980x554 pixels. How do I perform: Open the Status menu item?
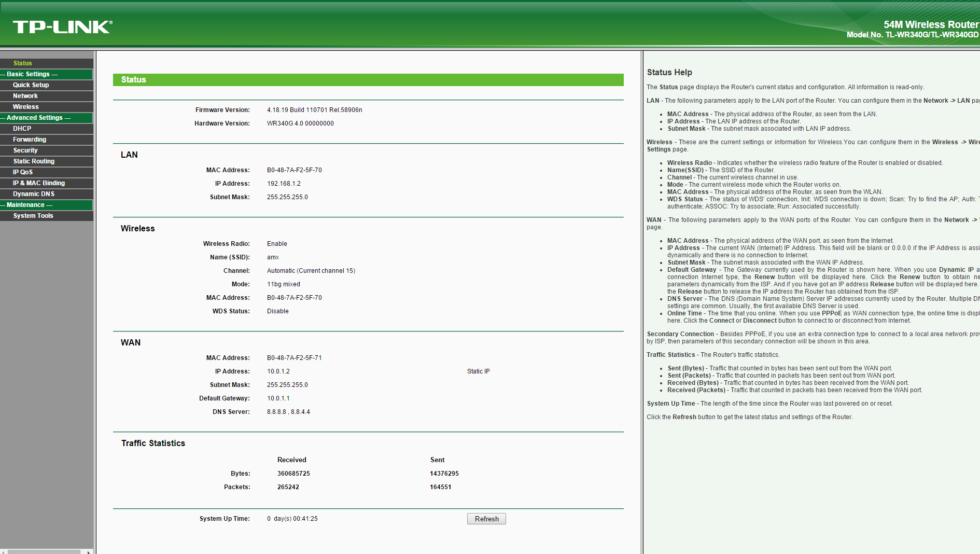23,63
